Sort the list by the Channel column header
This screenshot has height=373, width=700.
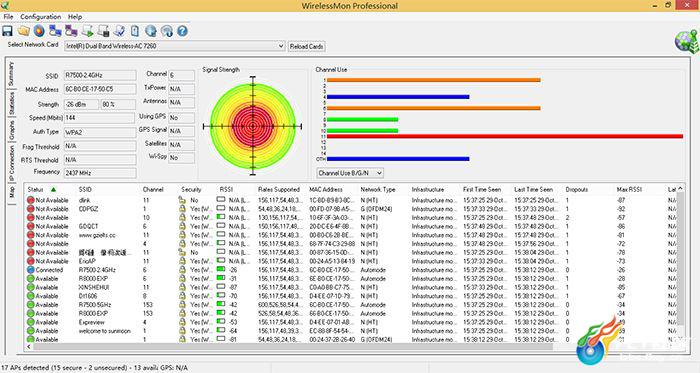point(153,190)
